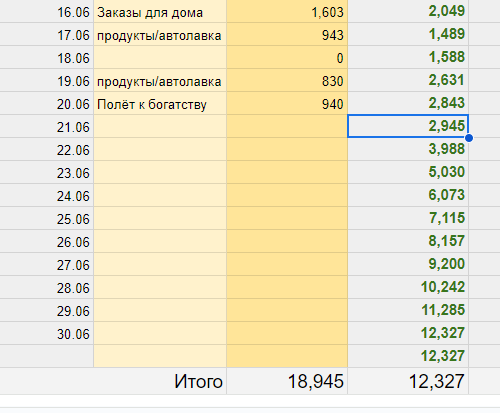Click the green value 2,631
The height and width of the screenshot is (413, 500).
tap(408, 80)
